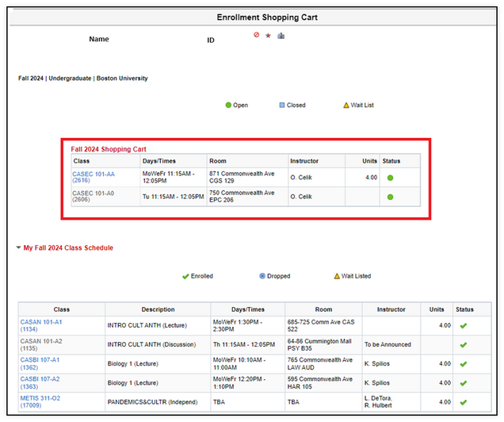This screenshot has width=504, height=422.
Task: Collapse My Fall 2024 Class Schedule section
Action: pos(19,247)
